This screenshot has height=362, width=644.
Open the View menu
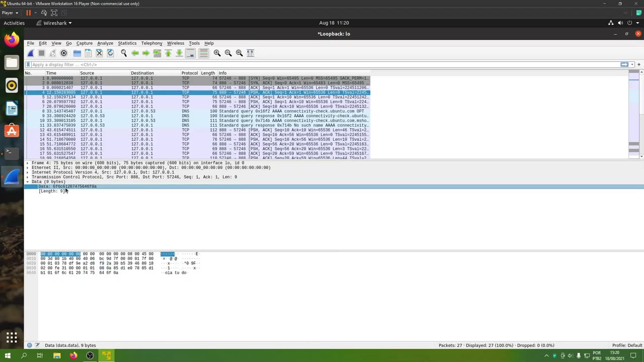tap(56, 43)
